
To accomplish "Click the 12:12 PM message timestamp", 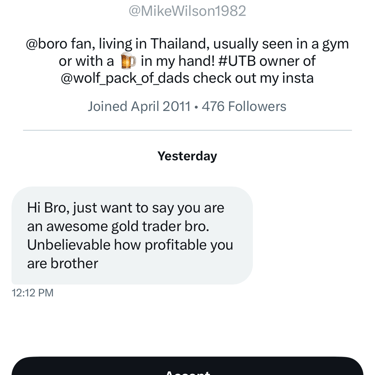I will [x=33, y=293].
